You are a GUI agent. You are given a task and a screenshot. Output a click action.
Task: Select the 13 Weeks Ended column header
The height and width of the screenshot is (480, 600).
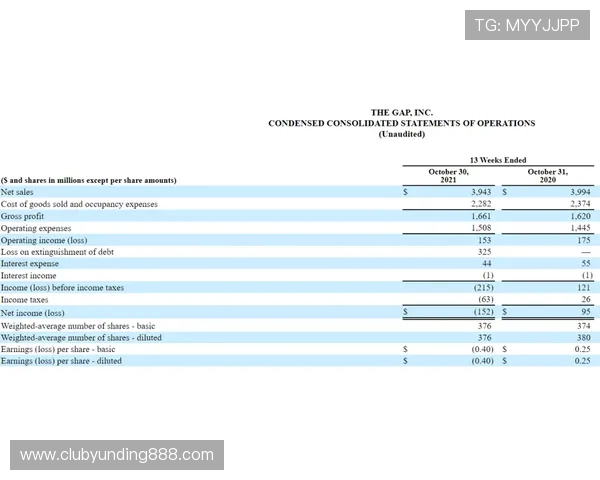497,160
